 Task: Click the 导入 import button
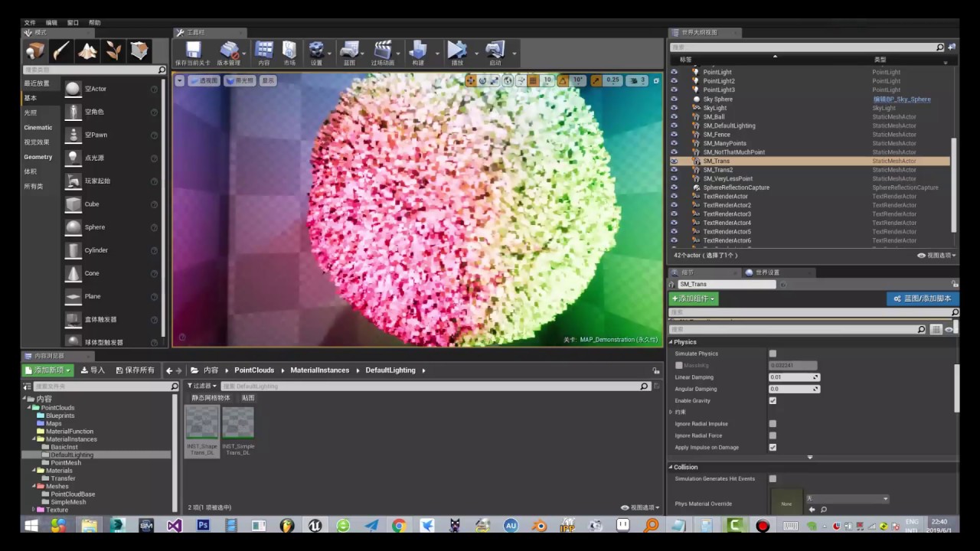93,370
